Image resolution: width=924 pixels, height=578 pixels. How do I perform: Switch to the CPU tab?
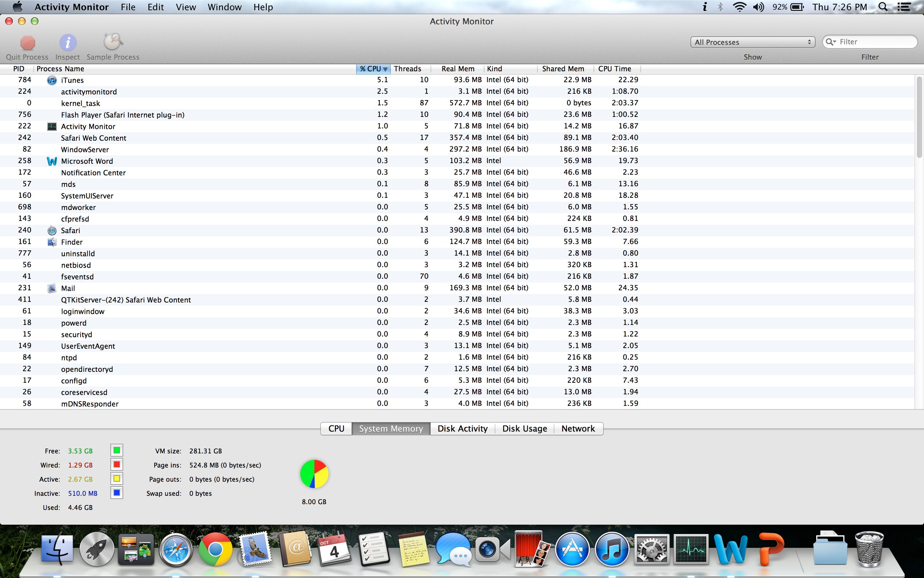(x=336, y=429)
